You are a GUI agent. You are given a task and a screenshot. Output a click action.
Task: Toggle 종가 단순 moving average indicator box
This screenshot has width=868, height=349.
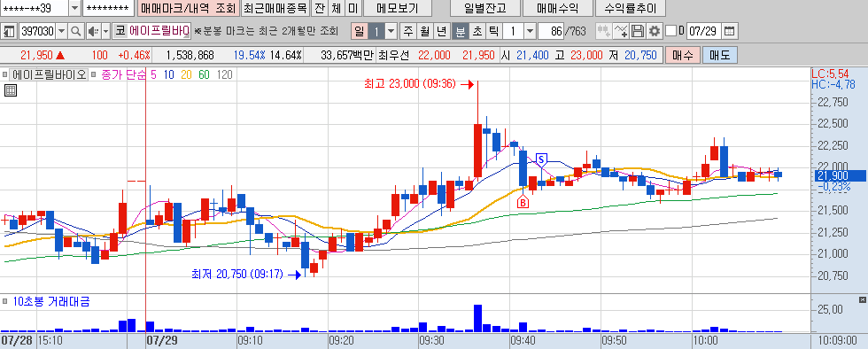(94, 74)
